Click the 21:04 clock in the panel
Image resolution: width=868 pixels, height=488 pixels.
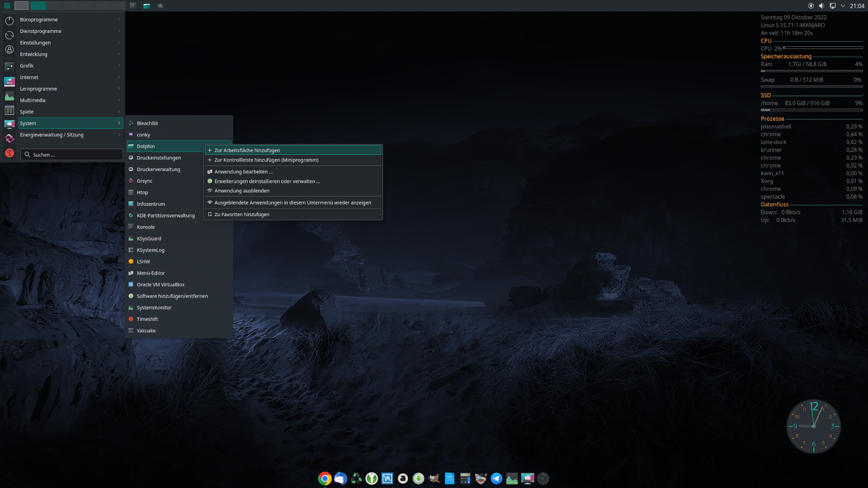[857, 6]
